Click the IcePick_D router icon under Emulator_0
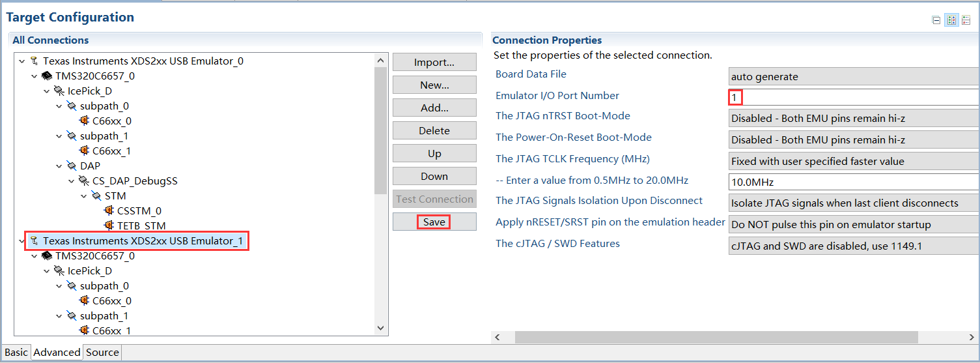Screen dimensions: 980x363 point(59,91)
